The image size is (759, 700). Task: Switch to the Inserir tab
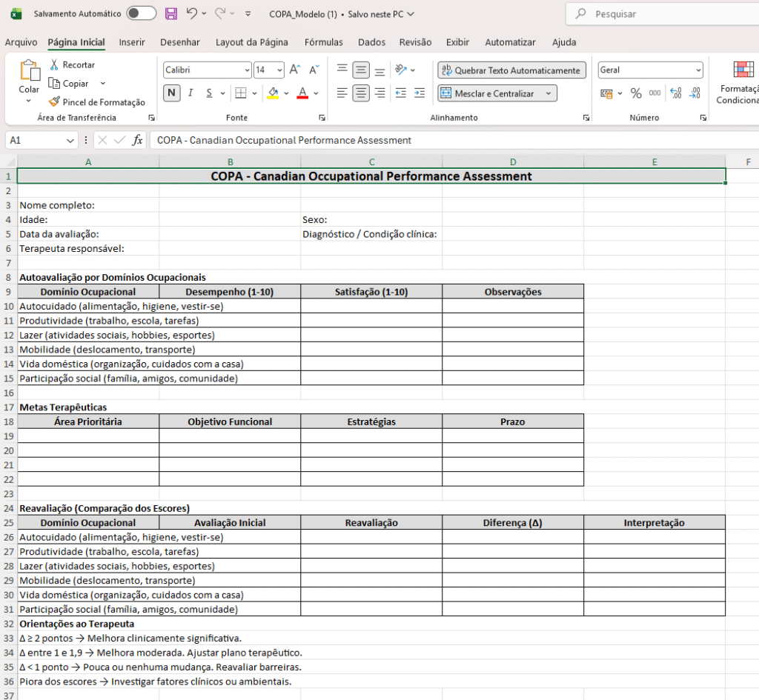click(x=132, y=42)
